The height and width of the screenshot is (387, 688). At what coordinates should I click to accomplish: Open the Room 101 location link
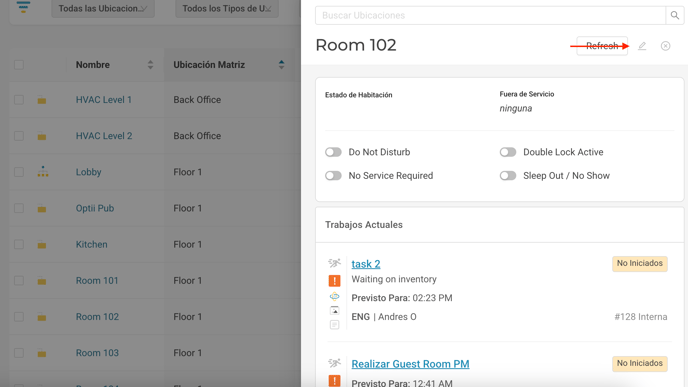97,281
